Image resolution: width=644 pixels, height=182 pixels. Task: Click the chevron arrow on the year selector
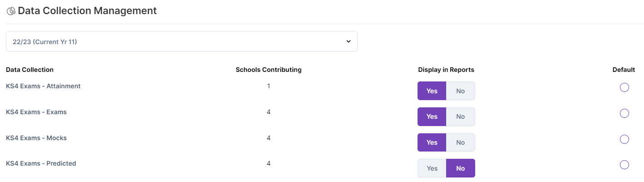(349, 41)
